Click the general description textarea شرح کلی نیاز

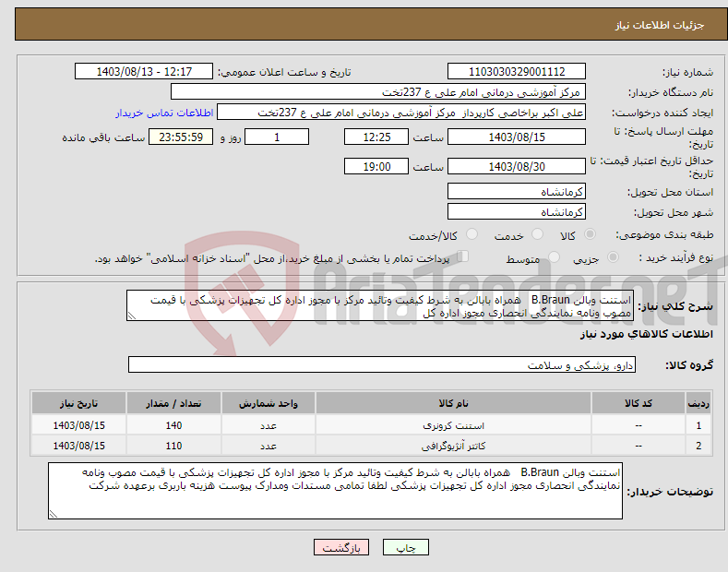pos(380,305)
